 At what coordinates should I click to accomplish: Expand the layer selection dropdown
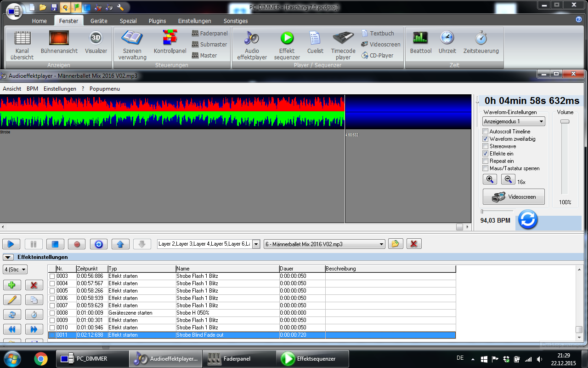click(x=255, y=244)
